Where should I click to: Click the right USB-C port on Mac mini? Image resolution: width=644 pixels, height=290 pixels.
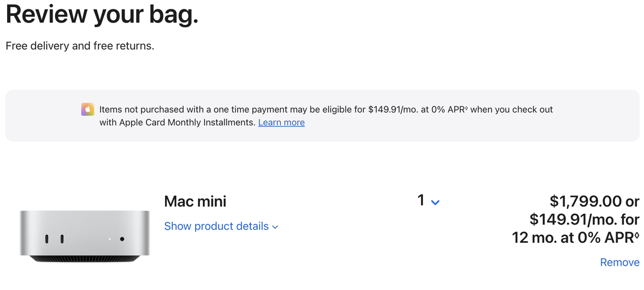pos(62,239)
